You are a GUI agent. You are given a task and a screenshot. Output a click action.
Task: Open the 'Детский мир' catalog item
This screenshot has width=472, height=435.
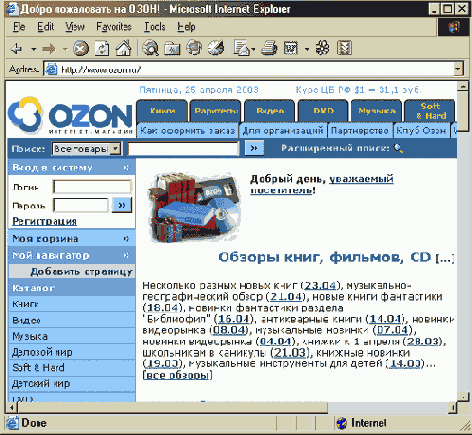(72, 384)
